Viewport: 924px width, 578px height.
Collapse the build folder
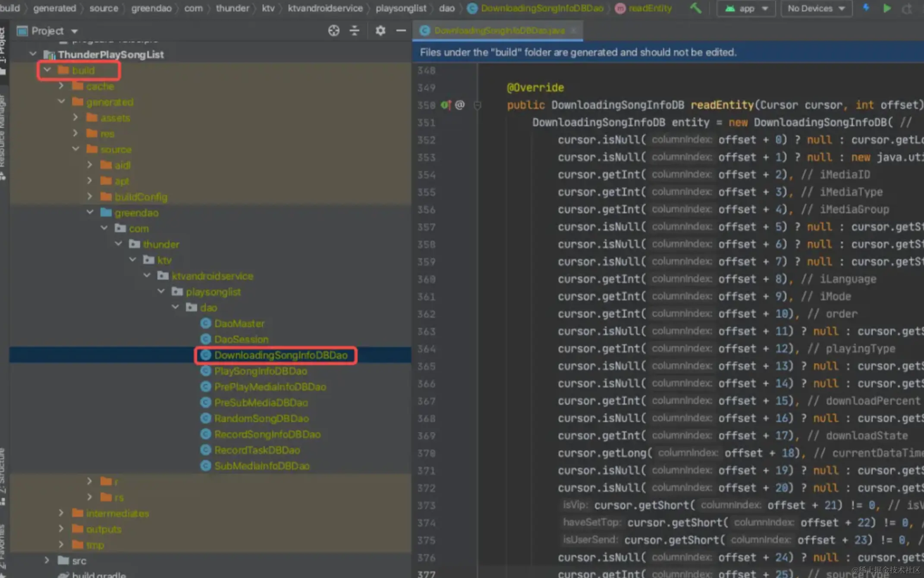click(47, 70)
